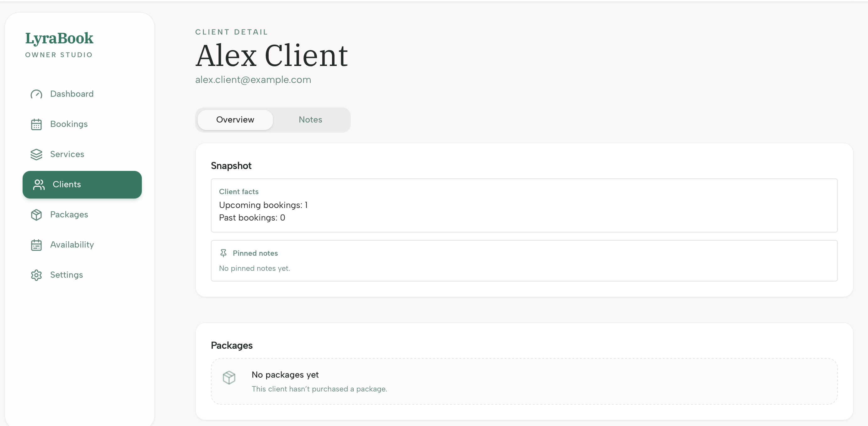Switch to the Overview tab
The width and height of the screenshot is (868, 426).
[235, 120]
